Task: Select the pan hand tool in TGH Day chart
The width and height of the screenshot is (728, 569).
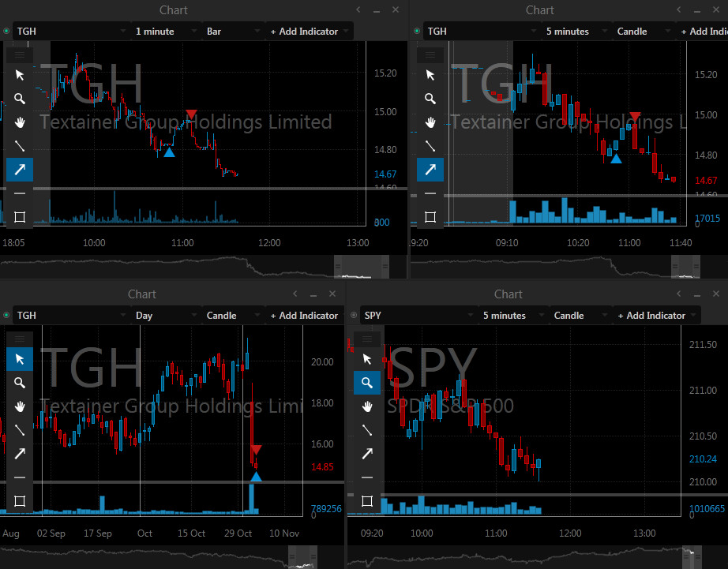Action: [x=20, y=406]
